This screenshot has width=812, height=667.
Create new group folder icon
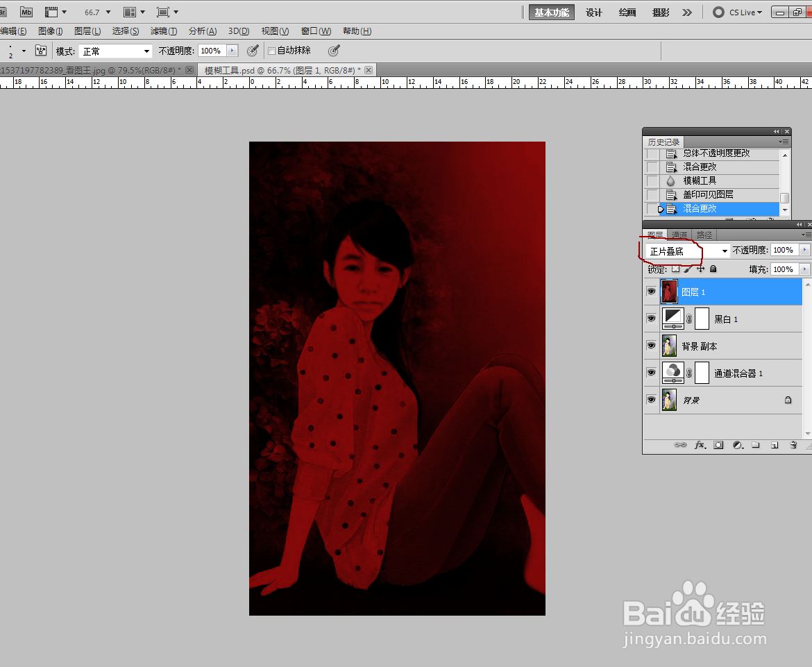coord(756,445)
